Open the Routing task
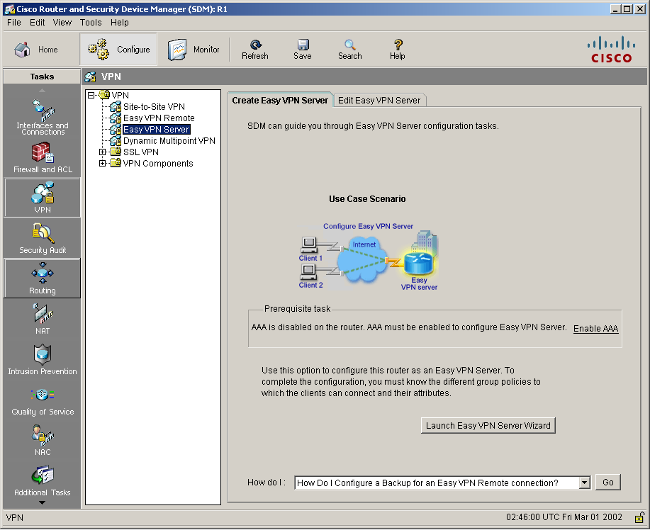 tap(42, 278)
